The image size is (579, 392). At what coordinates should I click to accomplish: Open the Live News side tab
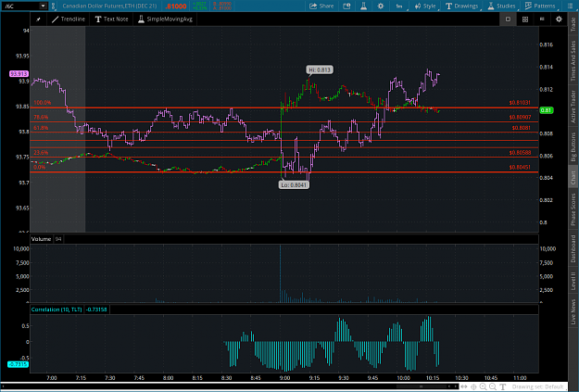573,311
